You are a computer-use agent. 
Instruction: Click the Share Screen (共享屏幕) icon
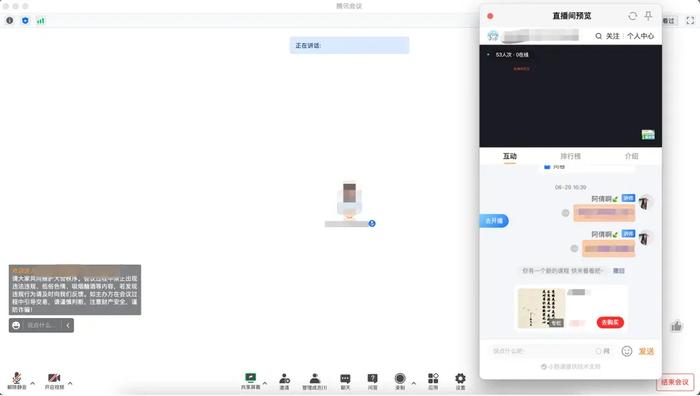click(250, 381)
